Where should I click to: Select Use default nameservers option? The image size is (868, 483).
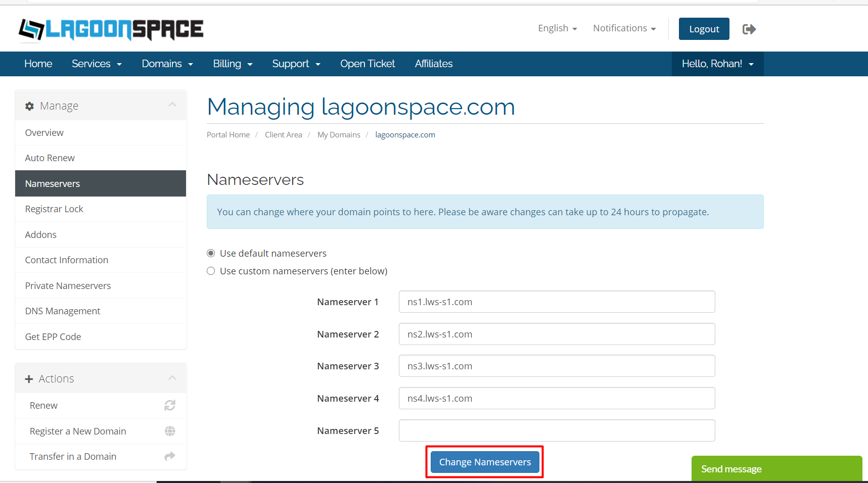click(211, 253)
